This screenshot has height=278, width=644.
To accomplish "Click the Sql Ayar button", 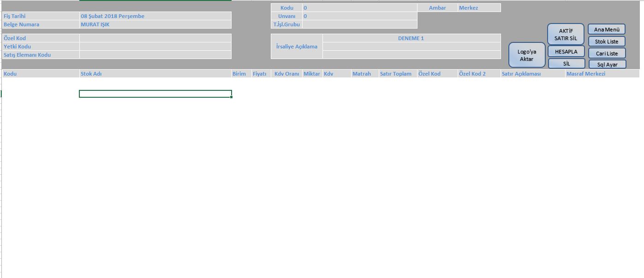I will 607,65.
